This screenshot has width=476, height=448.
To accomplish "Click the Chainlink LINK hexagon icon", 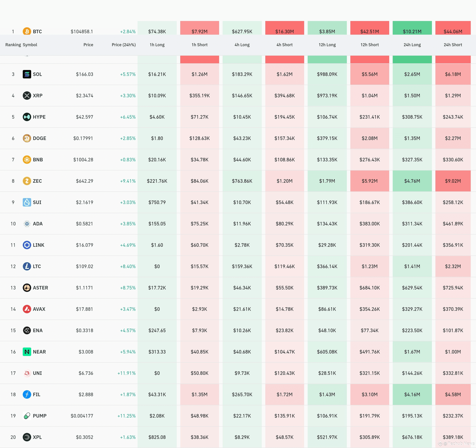I will [27, 245].
